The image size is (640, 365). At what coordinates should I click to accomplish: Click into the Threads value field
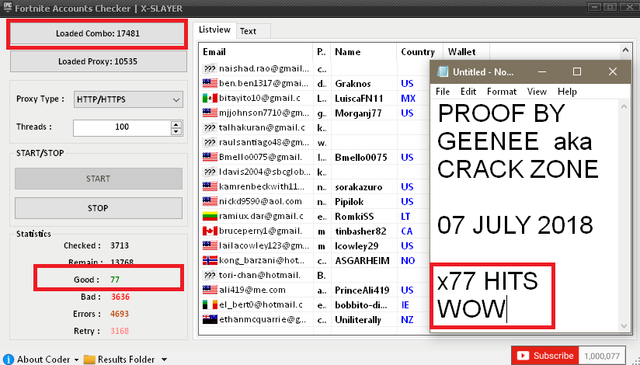(x=122, y=127)
